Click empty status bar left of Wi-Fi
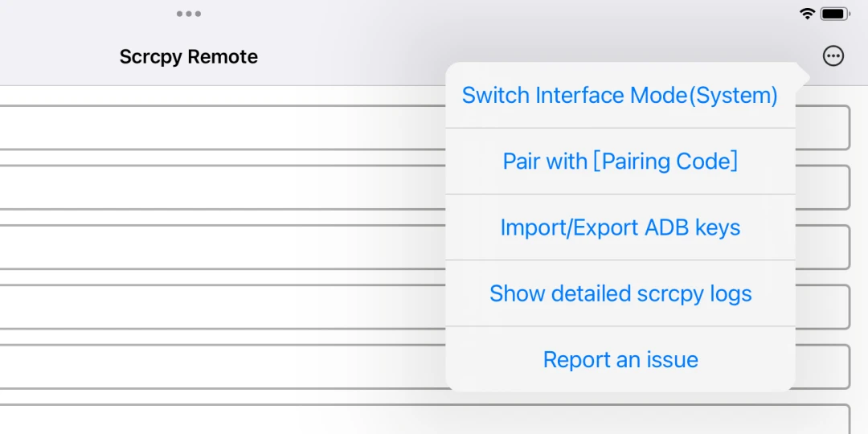 [563, 14]
